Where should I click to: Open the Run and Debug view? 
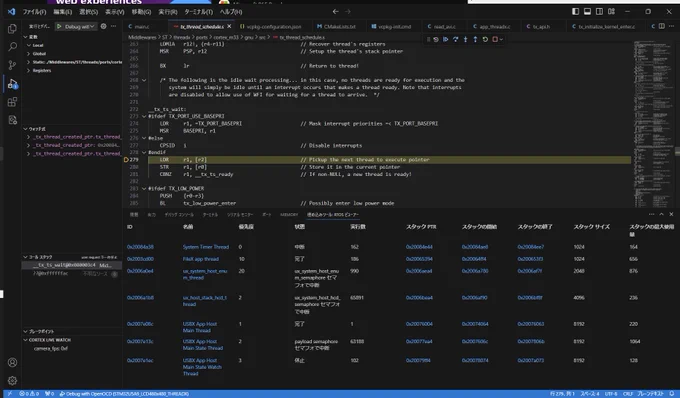click(12, 83)
